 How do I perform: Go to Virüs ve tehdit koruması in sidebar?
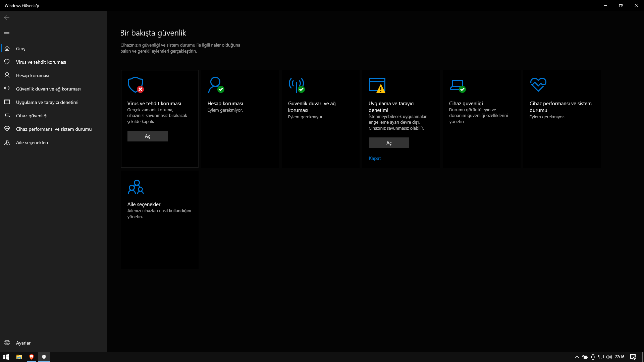click(x=54, y=62)
